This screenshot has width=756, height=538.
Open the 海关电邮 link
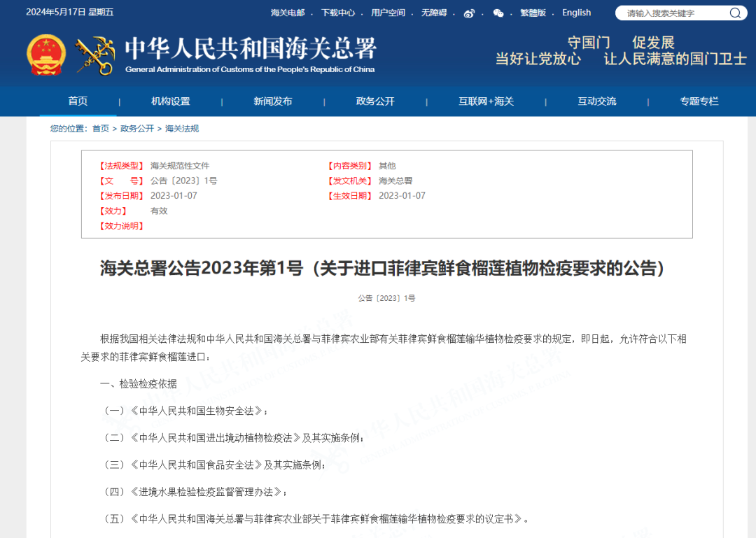[288, 13]
